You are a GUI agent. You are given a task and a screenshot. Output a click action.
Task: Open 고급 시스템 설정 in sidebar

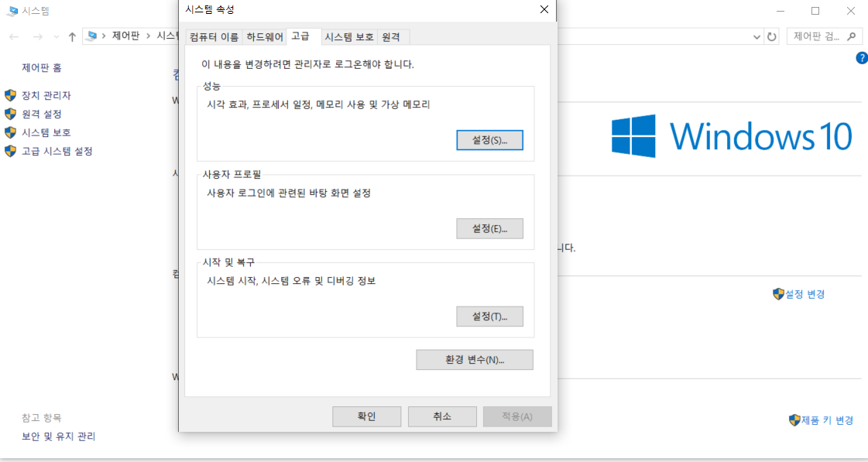coord(57,151)
